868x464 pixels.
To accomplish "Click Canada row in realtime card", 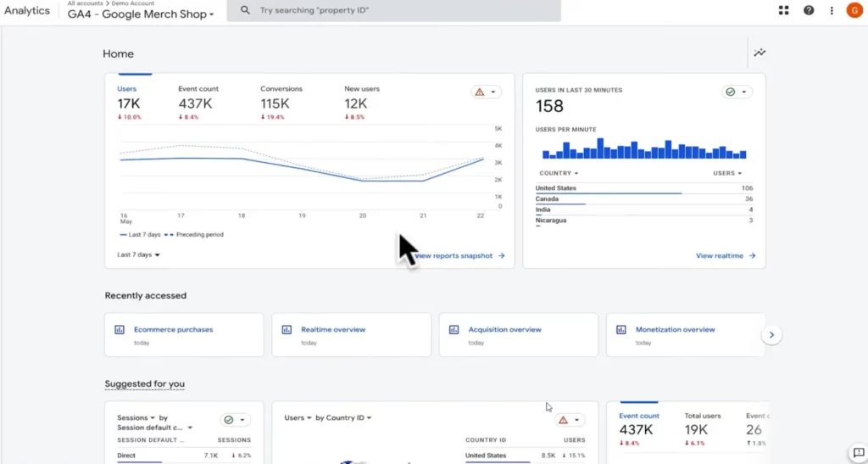I will click(x=644, y=199).
